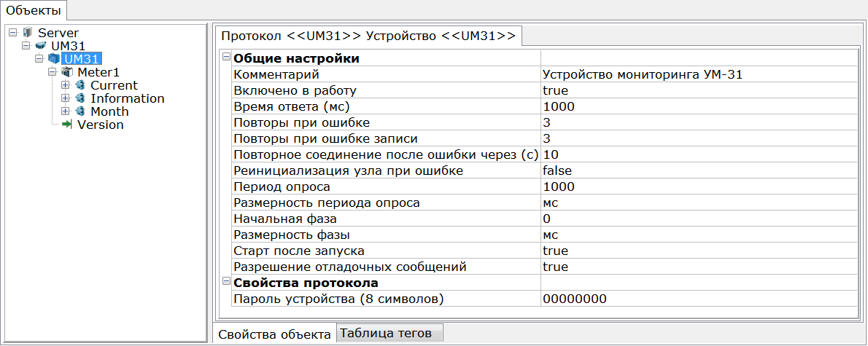Screen dimensions: 868x346
Task: Click the Current group icon
Action: pos(80,85)
